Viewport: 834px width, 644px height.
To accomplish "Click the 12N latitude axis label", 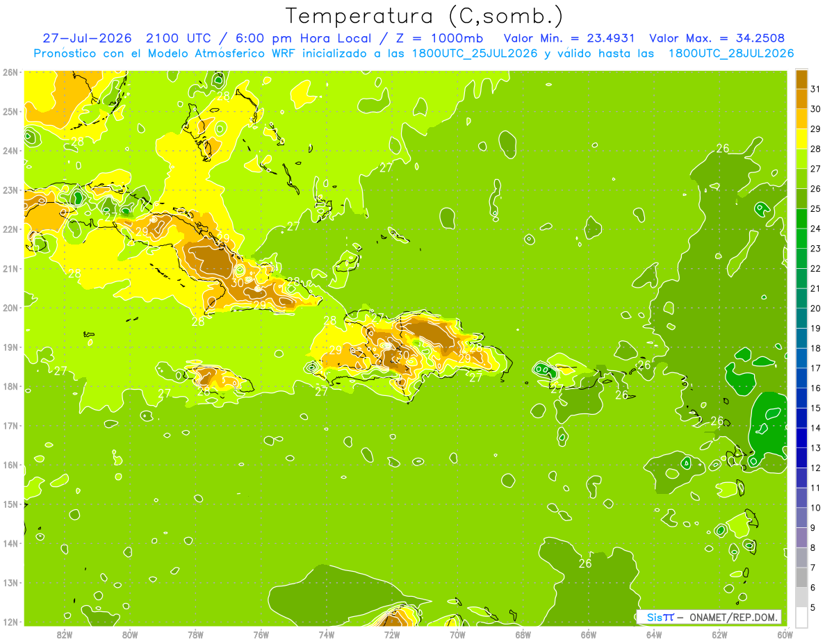I will pos(10,622).
